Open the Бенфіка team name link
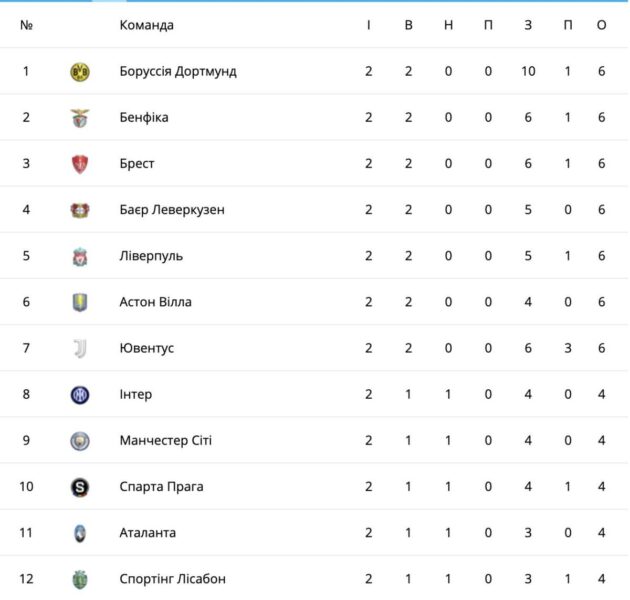 144,117
